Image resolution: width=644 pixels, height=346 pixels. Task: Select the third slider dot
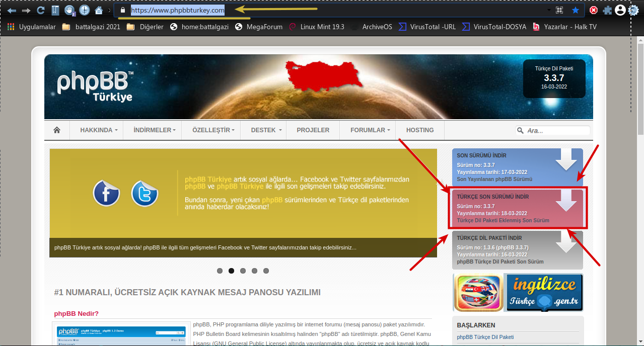point(243,271)
